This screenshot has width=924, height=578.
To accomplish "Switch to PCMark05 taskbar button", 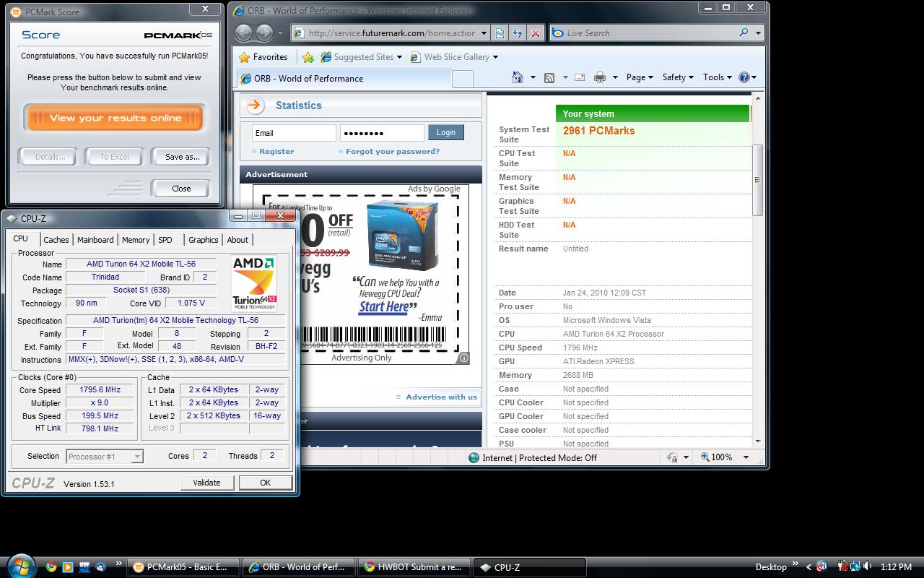I will (x=182, y=567).
